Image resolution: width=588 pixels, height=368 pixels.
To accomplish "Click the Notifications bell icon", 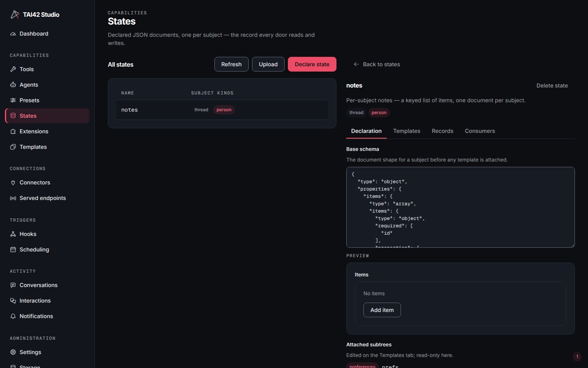I will pyautogui.click(x=13, y=316).
